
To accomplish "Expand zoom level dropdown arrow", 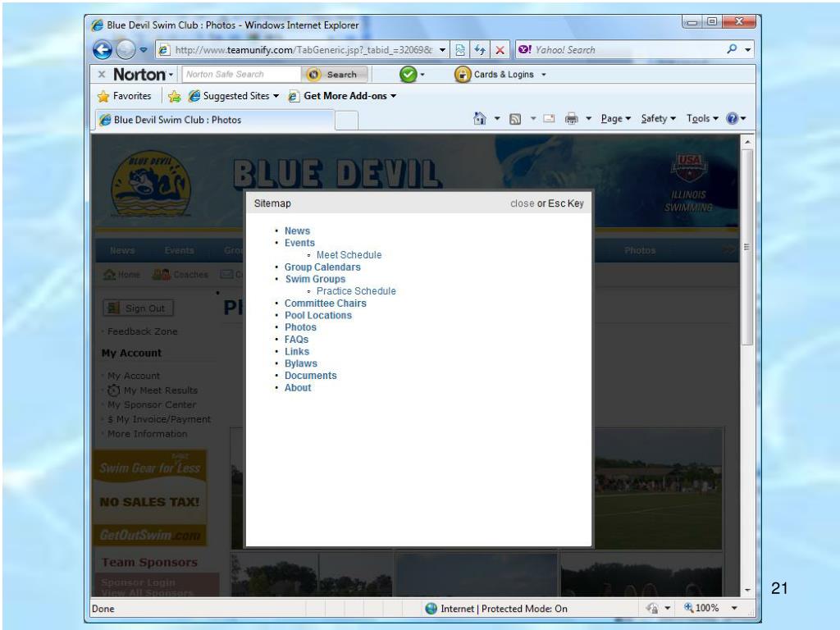I will [x=734, y=608].
